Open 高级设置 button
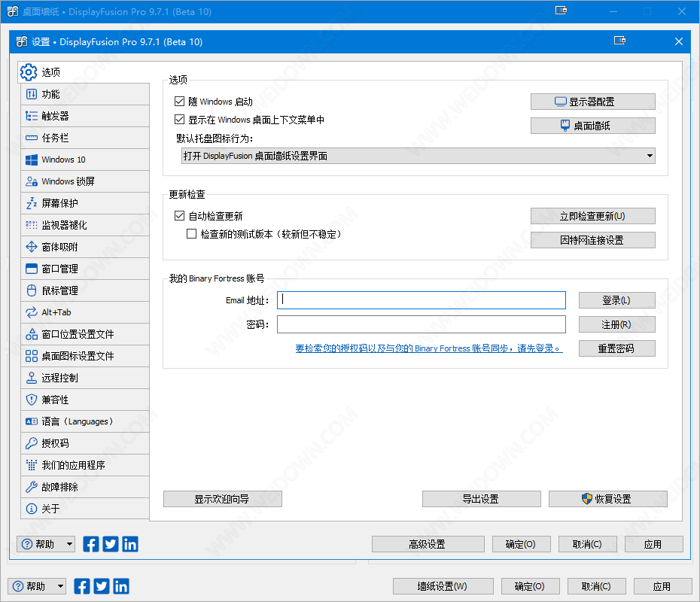This screenshot has height=602, width=700. click(428, 544)
